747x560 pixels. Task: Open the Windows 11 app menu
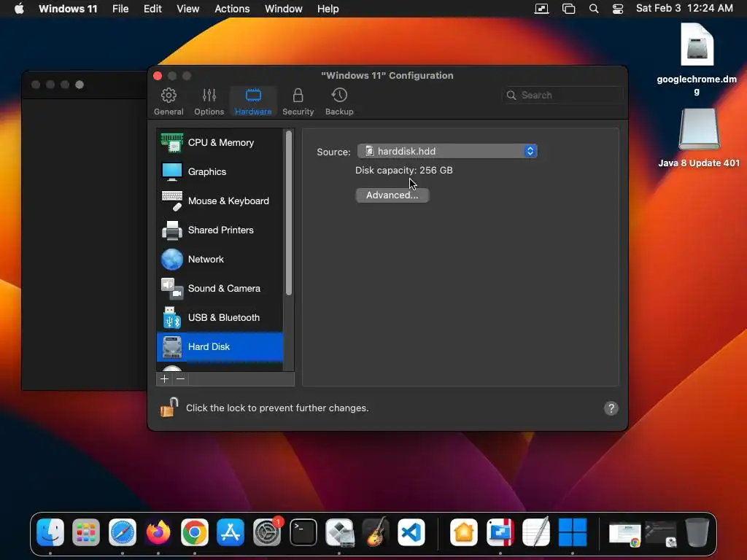tap(68, 9)
